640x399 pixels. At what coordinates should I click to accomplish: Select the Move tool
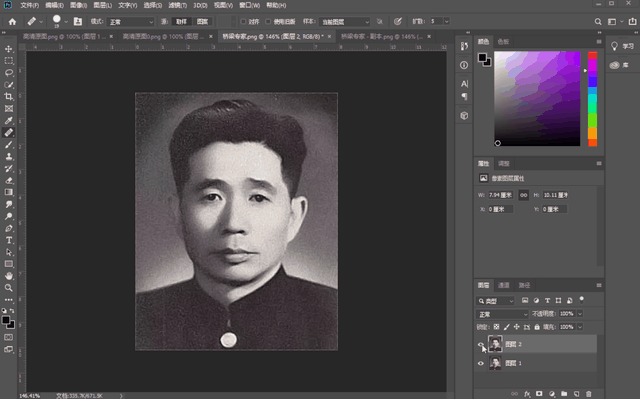(x=9, y=49)
